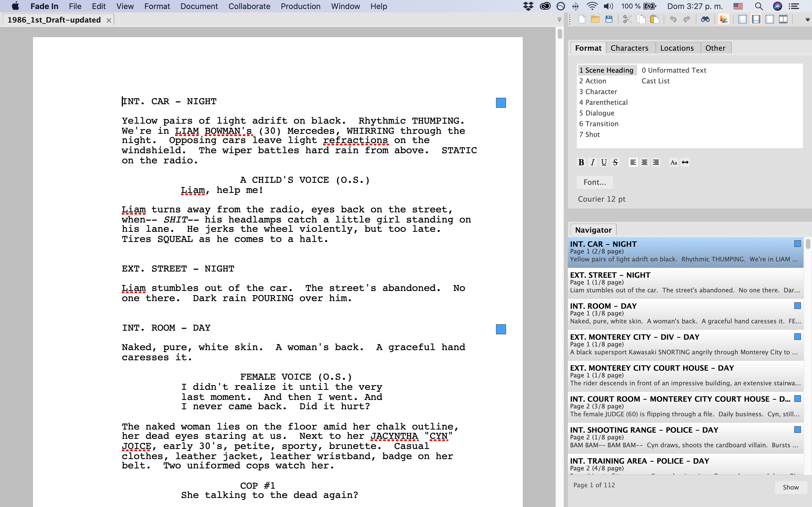Click the Open folder icon

tap(595, 19)
